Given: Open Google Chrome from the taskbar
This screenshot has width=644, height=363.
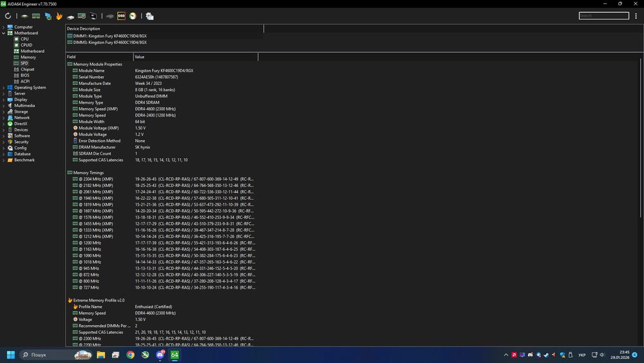Looking at the screenshot, I should [x=130, y=355].
